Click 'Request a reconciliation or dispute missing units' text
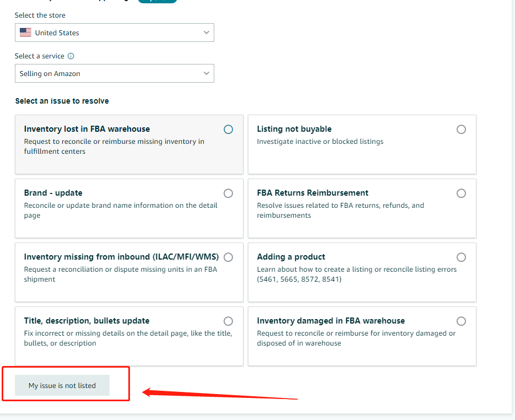515x420 pixels. 121,274
